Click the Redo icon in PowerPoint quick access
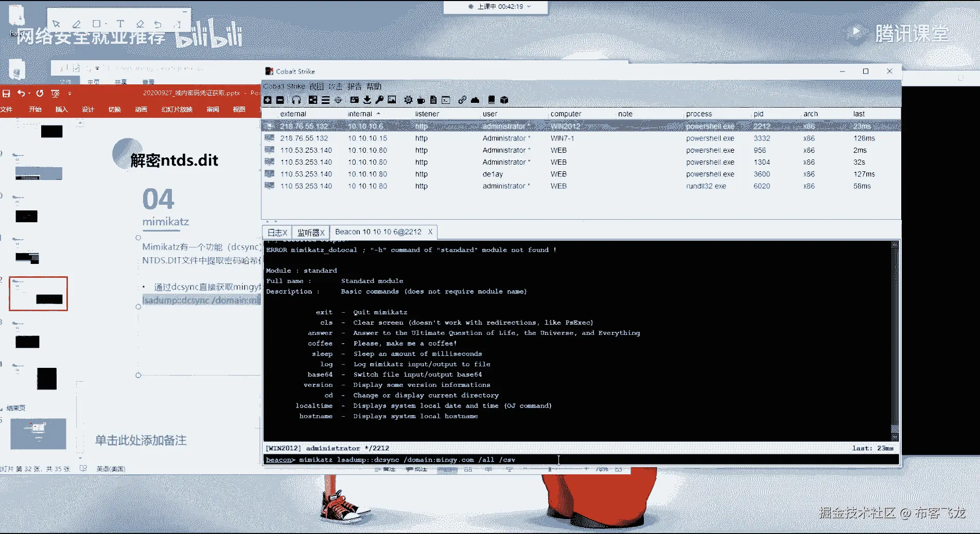Screen dimensions: 980x534 click(x=40, y=93)
